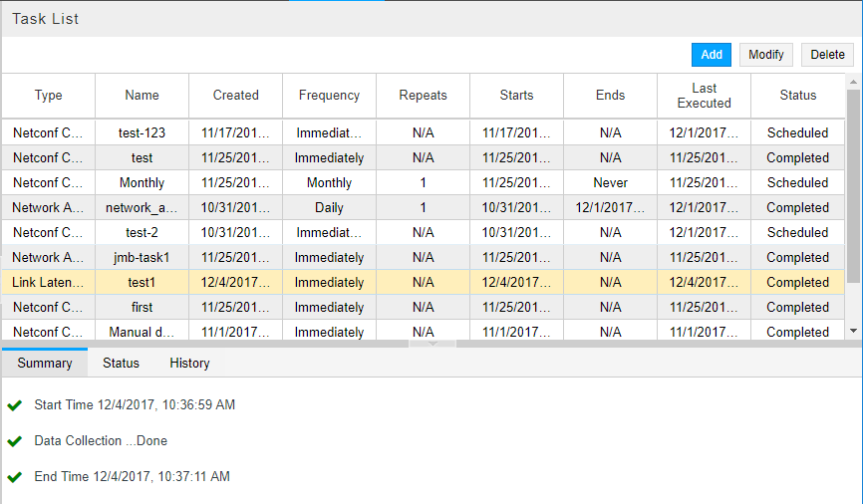Collapse panel using splitter chevron handle
This screenshot has width=863, height=504.
(431, 344)
